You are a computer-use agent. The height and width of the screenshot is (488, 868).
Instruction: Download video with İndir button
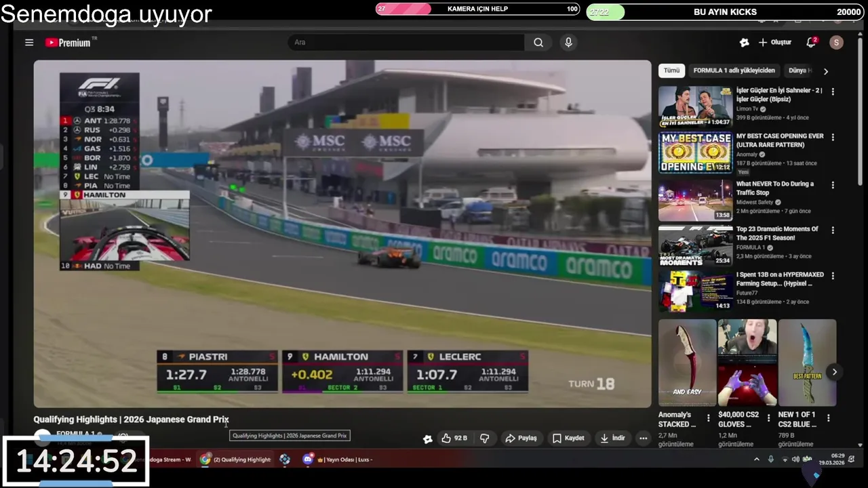613,439
